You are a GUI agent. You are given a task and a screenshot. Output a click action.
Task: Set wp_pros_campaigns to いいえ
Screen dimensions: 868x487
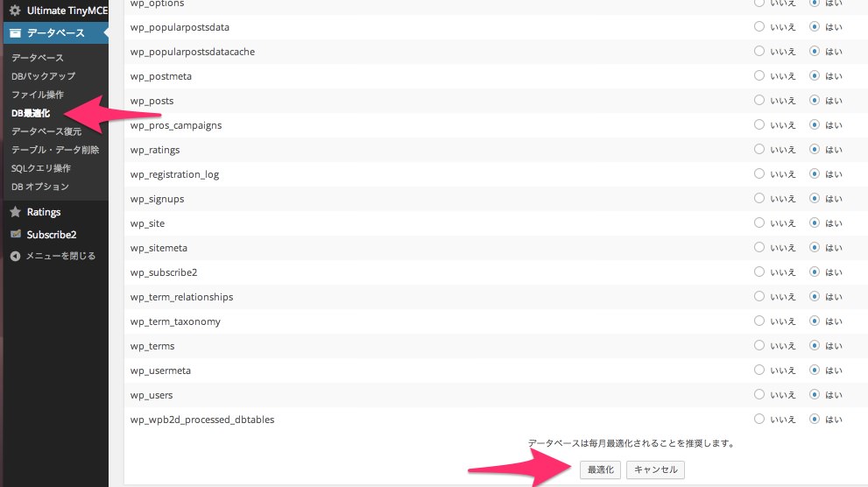(759, 124)
